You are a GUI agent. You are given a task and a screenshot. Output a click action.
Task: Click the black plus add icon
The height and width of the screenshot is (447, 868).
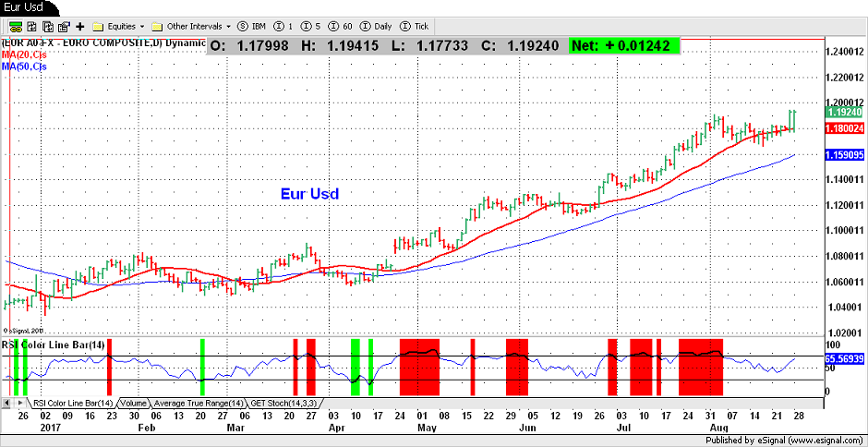[79, 27]
